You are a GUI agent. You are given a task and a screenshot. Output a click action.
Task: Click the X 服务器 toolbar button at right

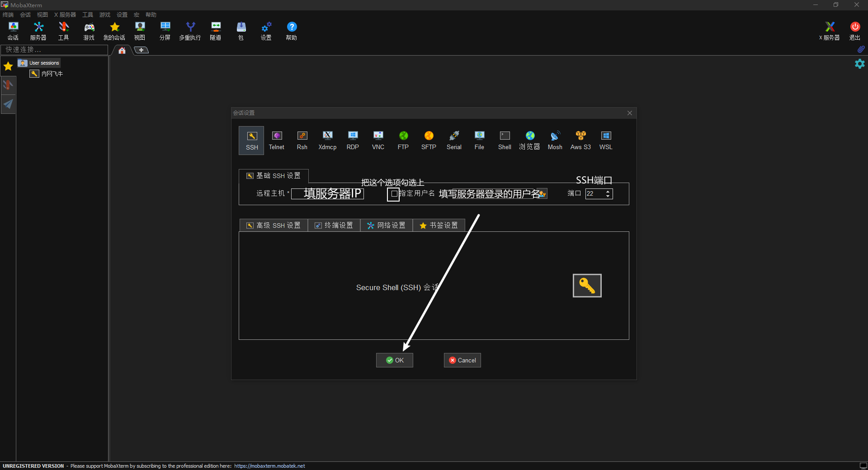(830, 31)
